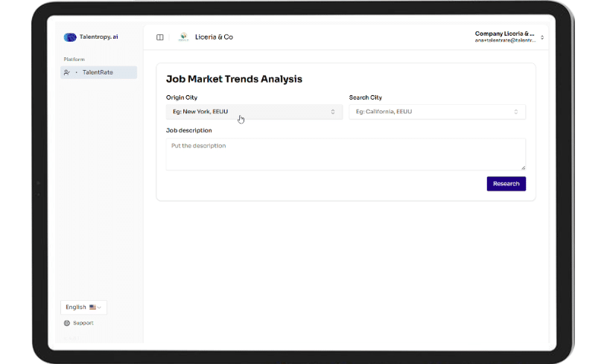The image size is (607, 364).
Task: Expand the Company Liceria account switcher
Action: (509, 36)
